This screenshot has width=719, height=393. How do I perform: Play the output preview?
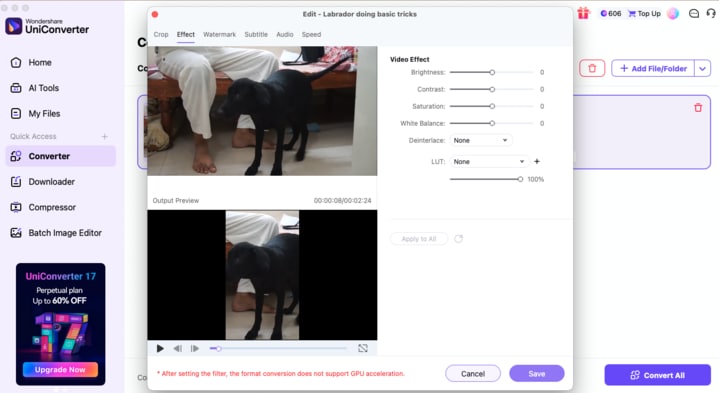[160, 349]
